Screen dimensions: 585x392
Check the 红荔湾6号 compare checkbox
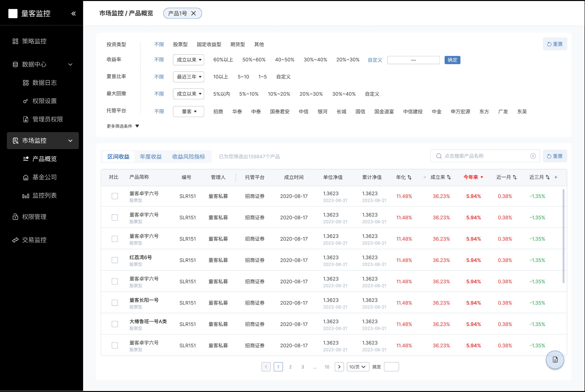tap(115, 260)
